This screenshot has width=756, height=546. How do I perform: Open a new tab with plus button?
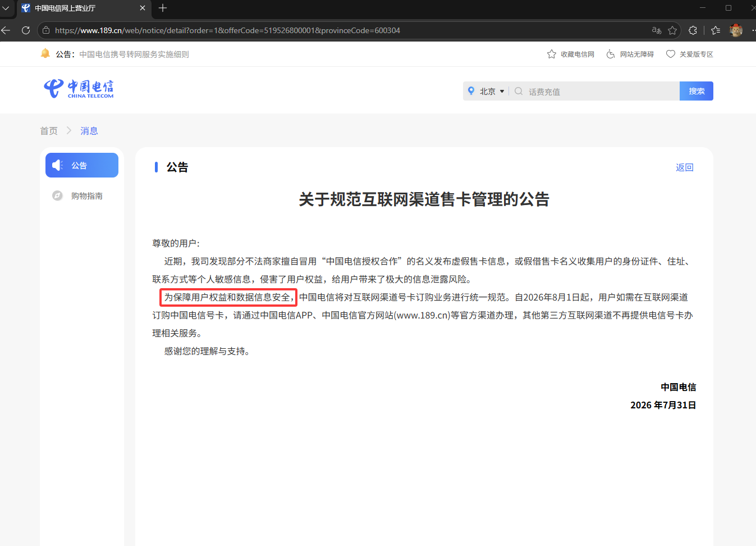pyautogui.click(x=163, y=8)
